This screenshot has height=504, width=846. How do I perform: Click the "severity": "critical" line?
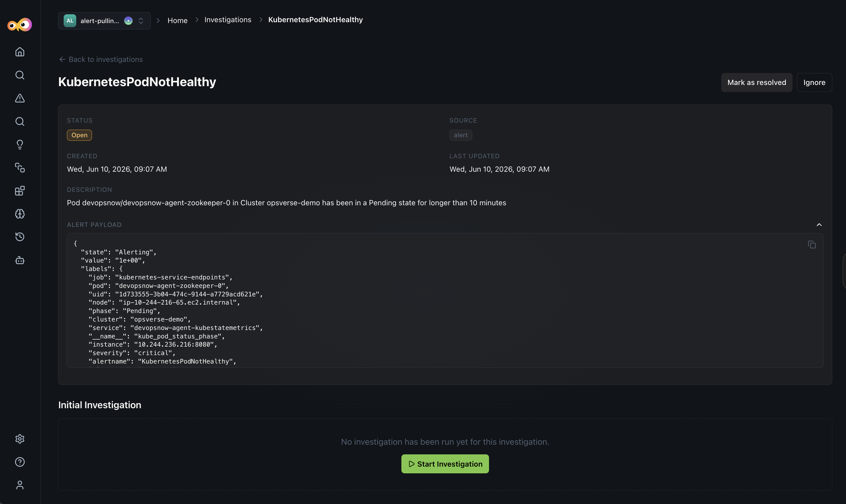(132, 353)
